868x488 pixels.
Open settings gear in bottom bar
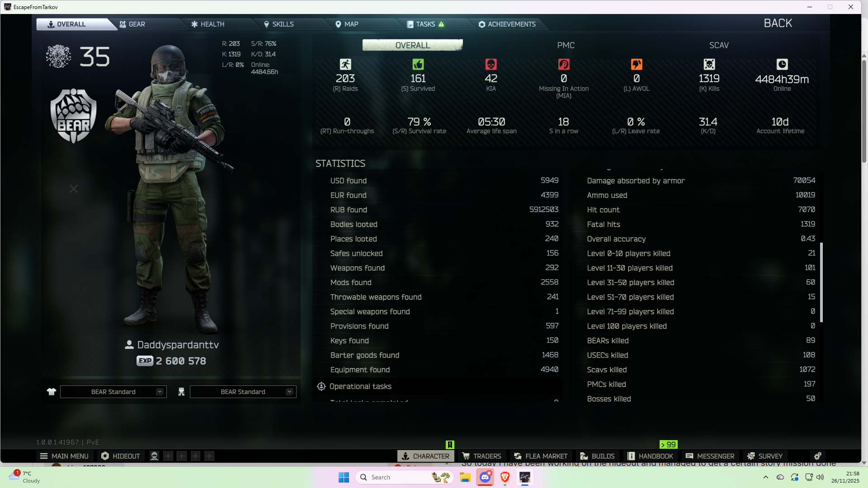[817, 456]
